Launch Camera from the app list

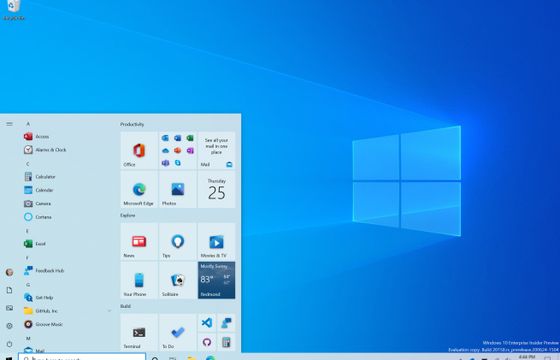68,204
